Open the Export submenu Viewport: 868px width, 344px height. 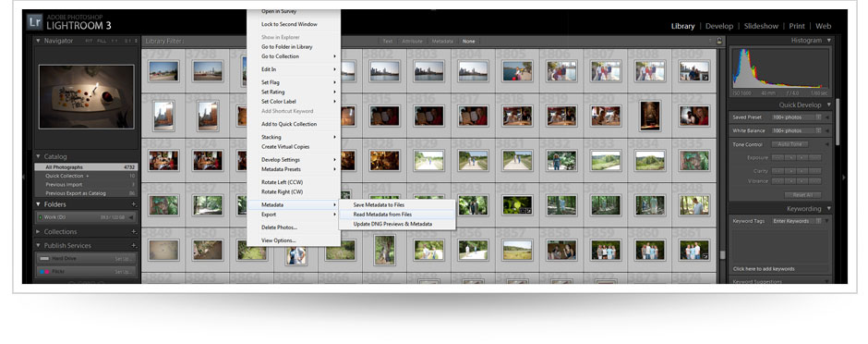tap(294, 215)
